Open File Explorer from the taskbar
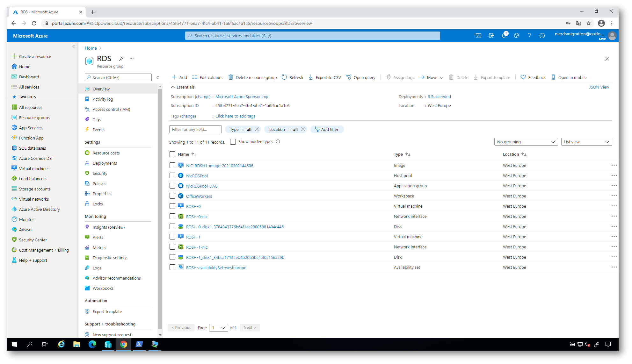632x364 pixels. pyautogui.click(x=77, y=344)
